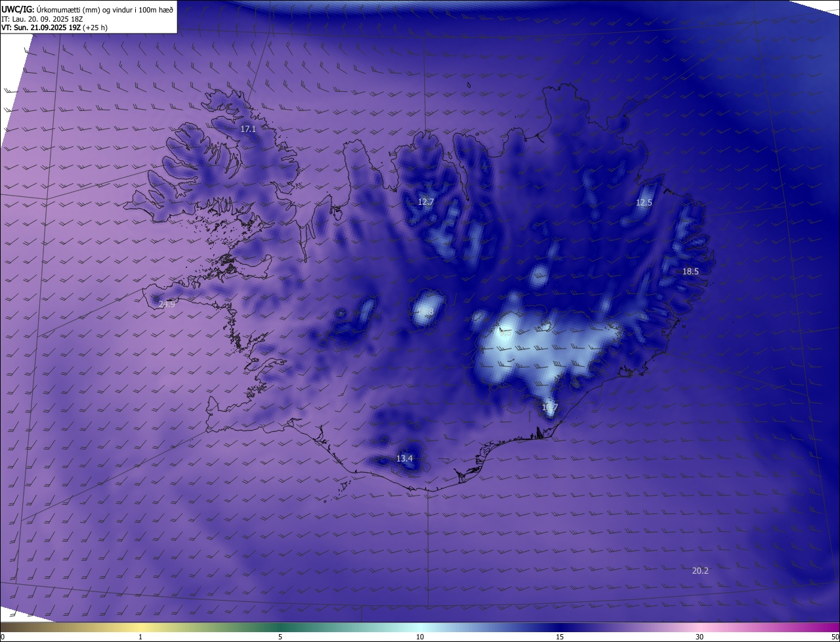The height and width of the screenshot is (642, 840).
Task: Click the 24.9 value on the western peninsula
Action: pos(167,304)
